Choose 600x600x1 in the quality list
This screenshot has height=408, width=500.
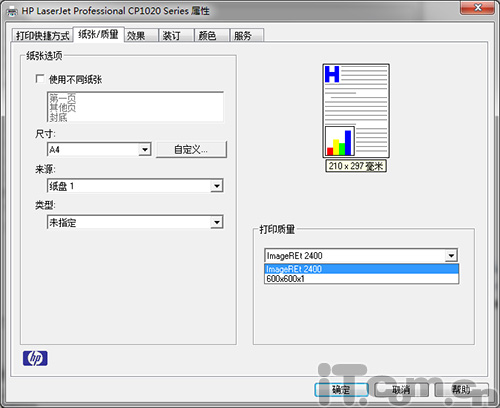click(x=362, y=279)
